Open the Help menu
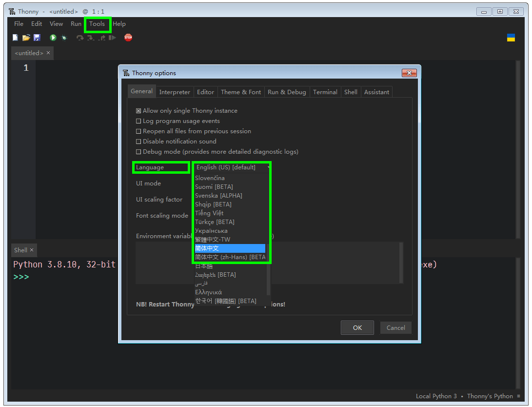This screenshot has height=407, width=532. click(119, 24)
